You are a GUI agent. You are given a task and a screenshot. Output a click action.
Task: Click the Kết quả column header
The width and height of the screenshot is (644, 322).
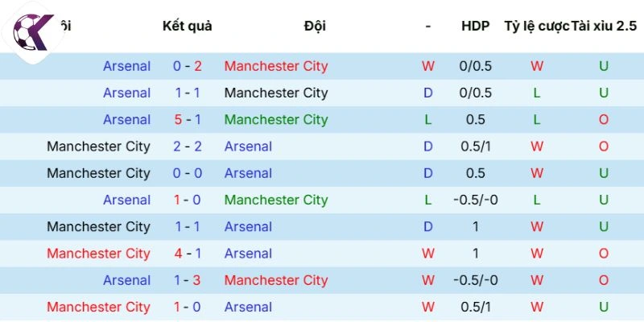[x=187, y=26]
